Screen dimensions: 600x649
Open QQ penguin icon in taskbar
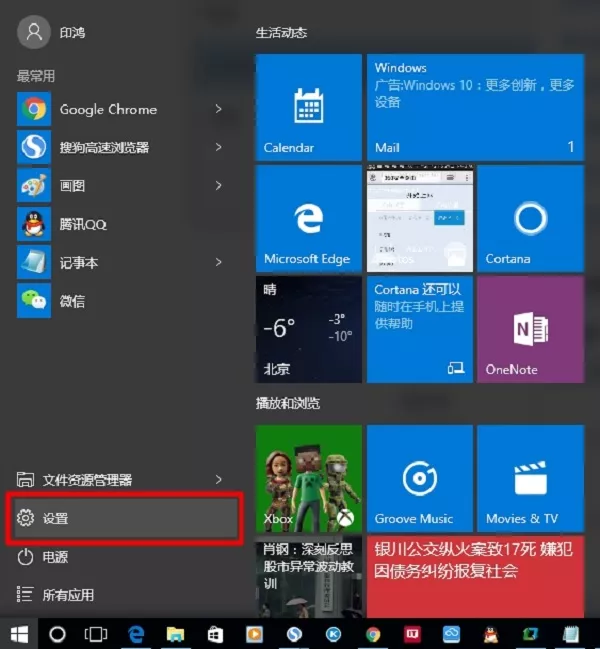click(491, 634)
